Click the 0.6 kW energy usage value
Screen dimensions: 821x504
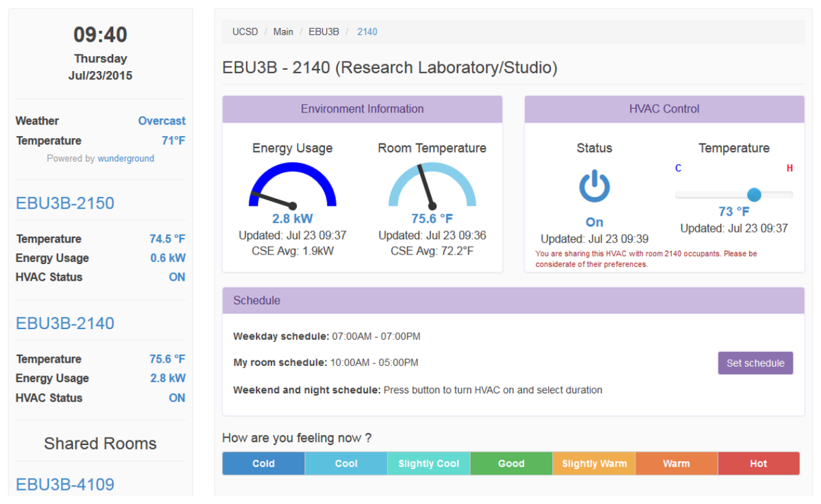[168, 258]
